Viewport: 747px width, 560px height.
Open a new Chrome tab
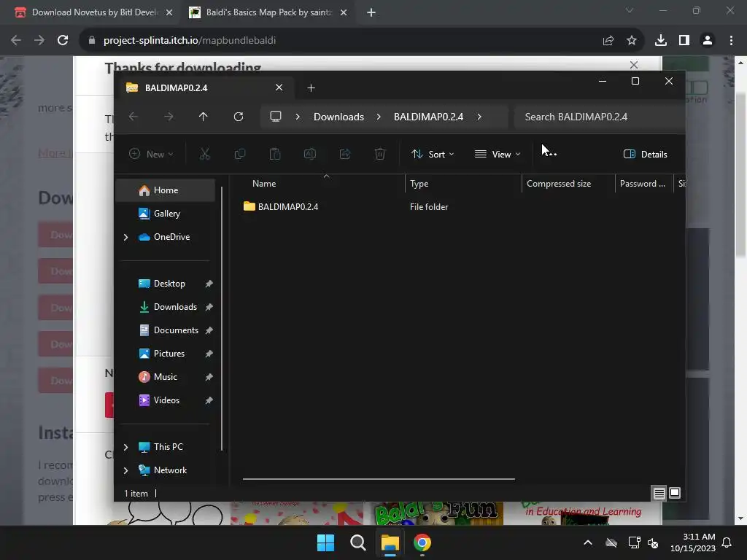tap(371, 12)
